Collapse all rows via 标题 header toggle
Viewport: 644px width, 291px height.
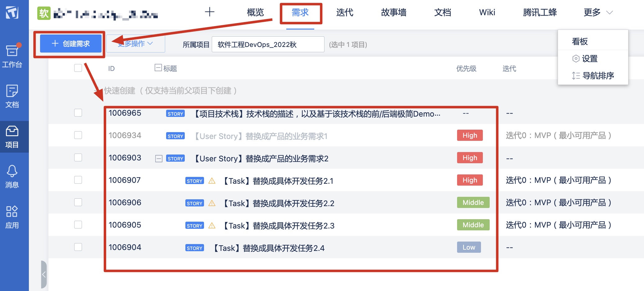point(158,68)
